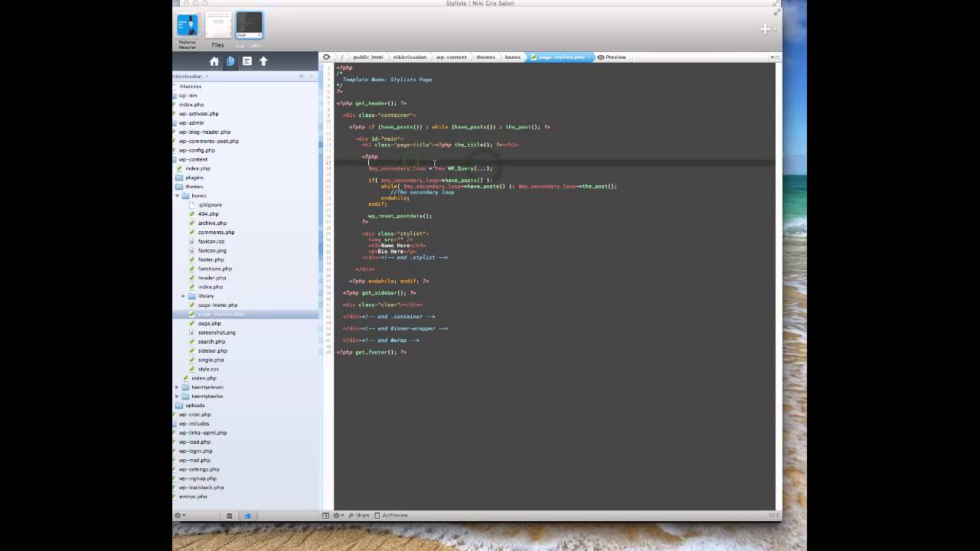This screenshot has width=980, height=551.
Task: Click the Share button
Action: [x=359, y=516]
